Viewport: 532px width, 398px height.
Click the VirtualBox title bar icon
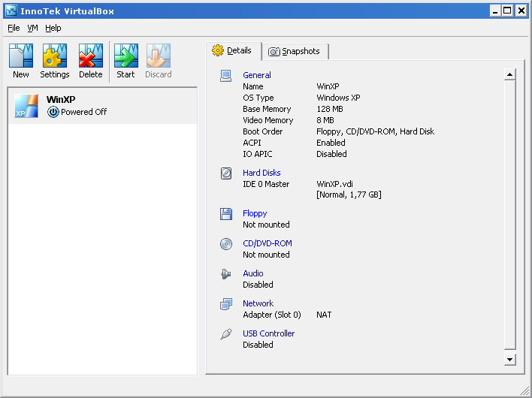tap(11, 11)
